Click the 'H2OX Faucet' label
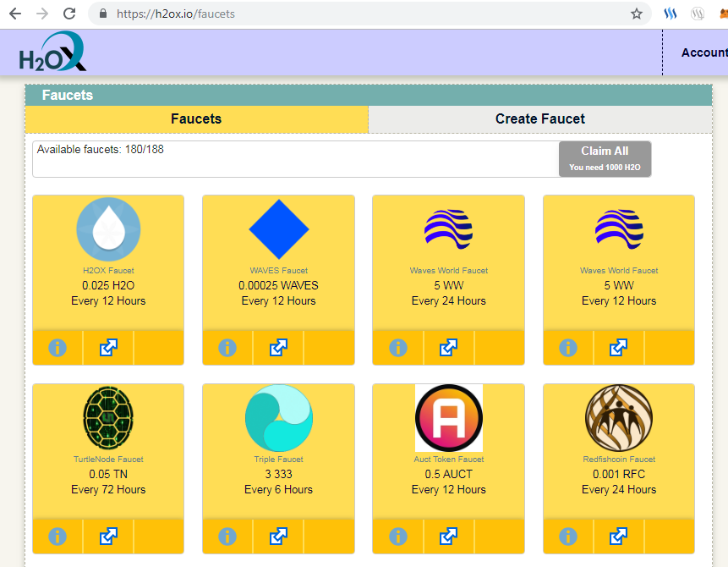Viewport: 728px width, 567px height. 108,271
